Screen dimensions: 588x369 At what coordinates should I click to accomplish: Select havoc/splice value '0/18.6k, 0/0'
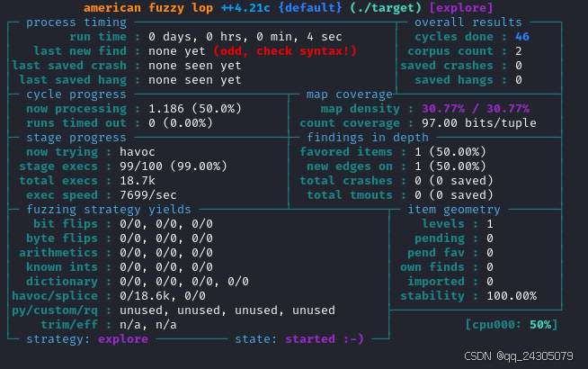point(163,296)
